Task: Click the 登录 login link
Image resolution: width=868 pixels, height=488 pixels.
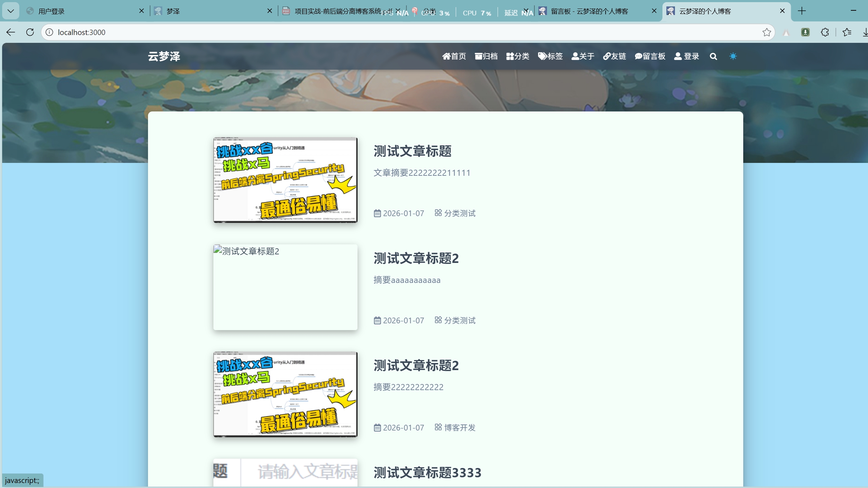Action: point(686,56)
